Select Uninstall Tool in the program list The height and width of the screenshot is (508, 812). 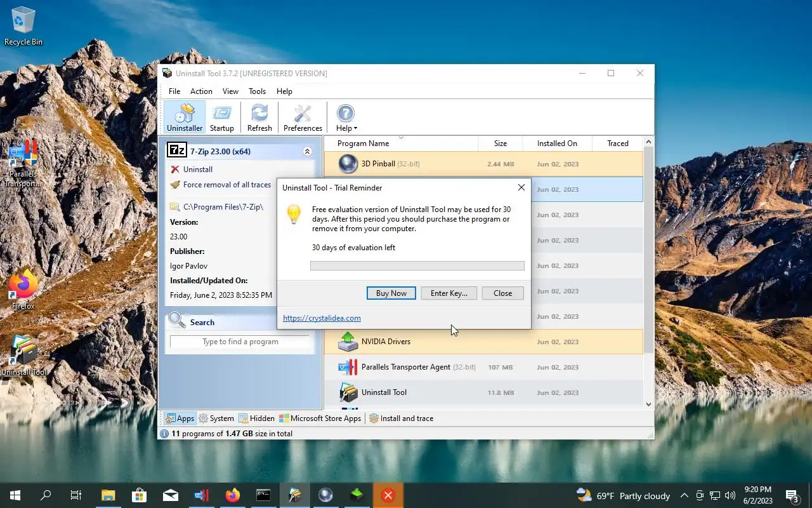point(483,392)
